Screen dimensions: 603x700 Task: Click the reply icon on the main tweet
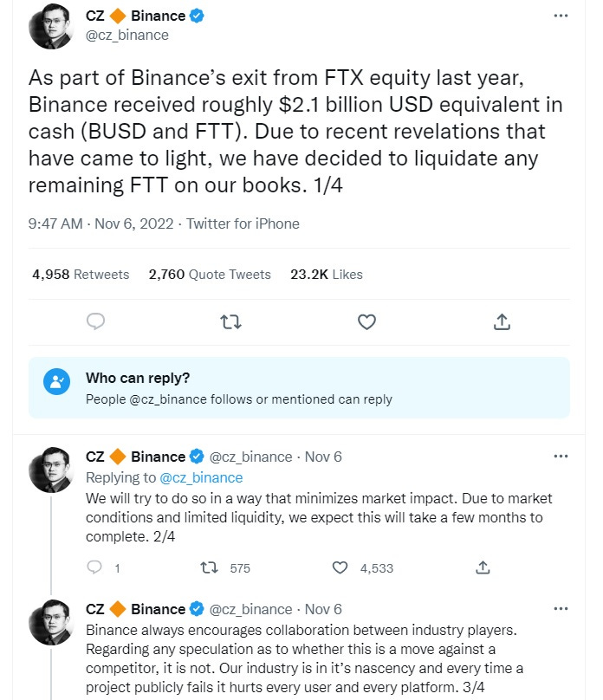tap(96, 321)
